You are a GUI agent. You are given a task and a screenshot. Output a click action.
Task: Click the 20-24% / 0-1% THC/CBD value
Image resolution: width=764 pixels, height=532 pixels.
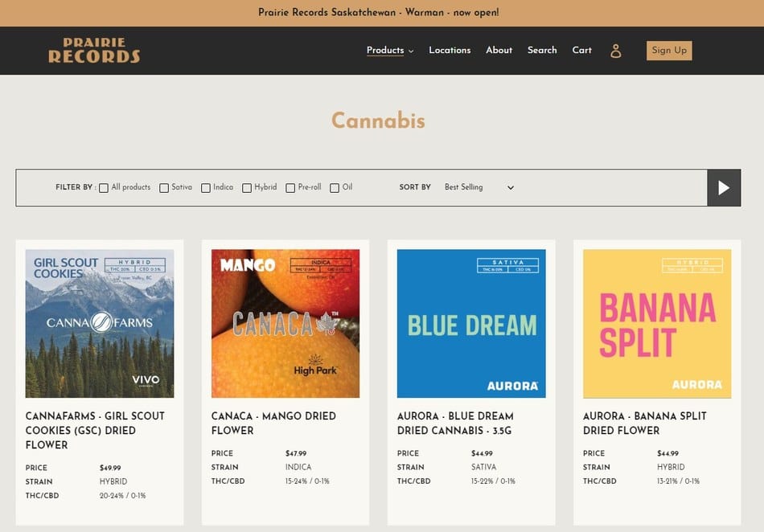[123, 496]
